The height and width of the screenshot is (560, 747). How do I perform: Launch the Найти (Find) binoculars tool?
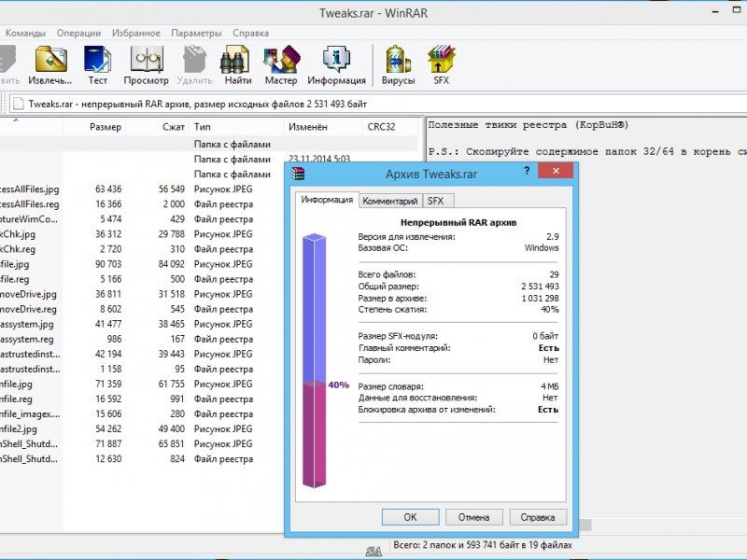point(238,65)
